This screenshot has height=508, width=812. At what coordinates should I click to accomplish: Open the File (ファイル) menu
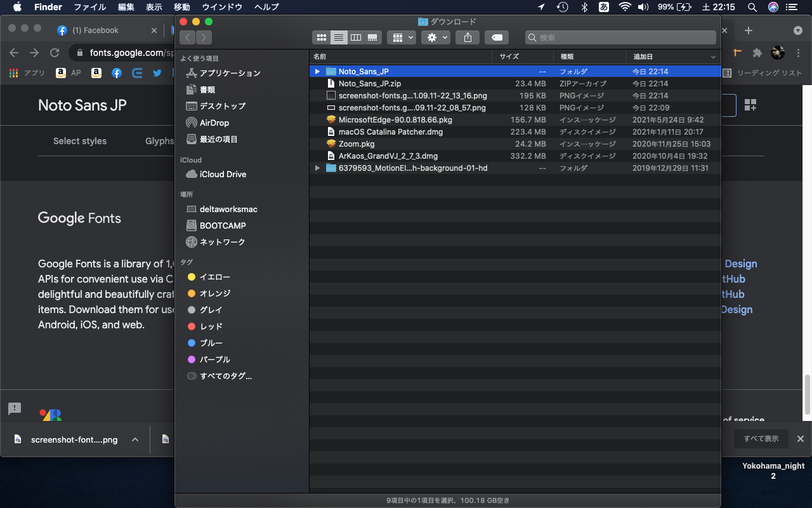tap(90, 7)
